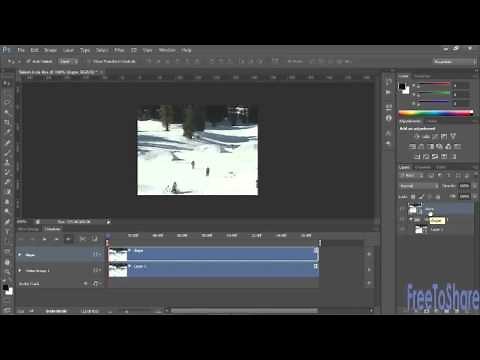Open the Normal blend mode dropdown
The height and width of the screenshot is (360, 480).
coord(419,186)
